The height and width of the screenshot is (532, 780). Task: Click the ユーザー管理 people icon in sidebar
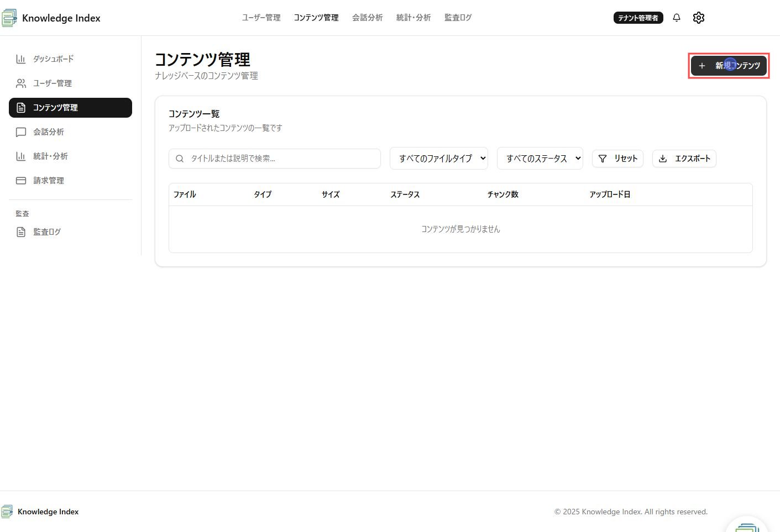click(21, 83)
